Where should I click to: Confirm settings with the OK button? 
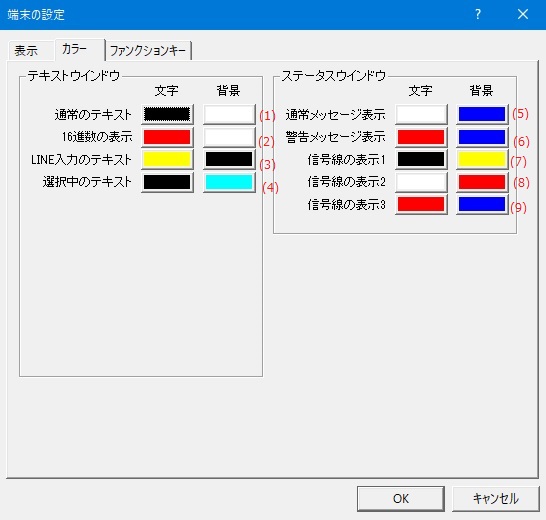(401, 499)
